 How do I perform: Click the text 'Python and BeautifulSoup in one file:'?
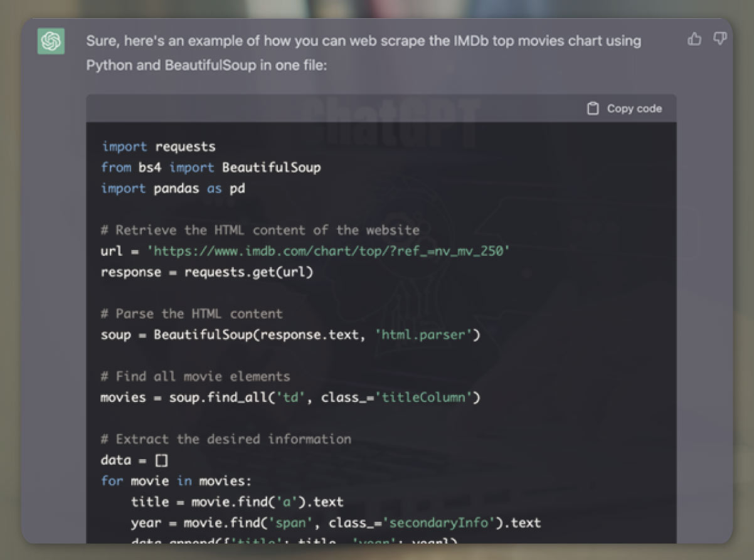coord(206,65)
